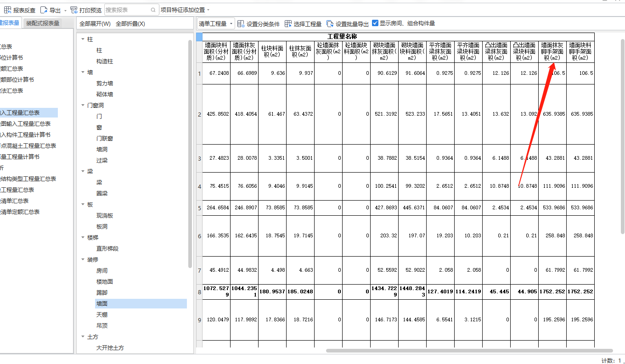Click 柱块料面积(m2) column header
The height and width of the screenshot is (364, 625).
[272, 51]
